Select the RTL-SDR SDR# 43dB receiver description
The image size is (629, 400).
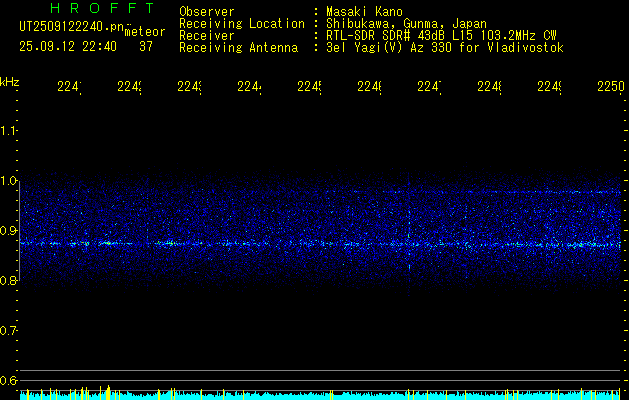click(441, 36)
